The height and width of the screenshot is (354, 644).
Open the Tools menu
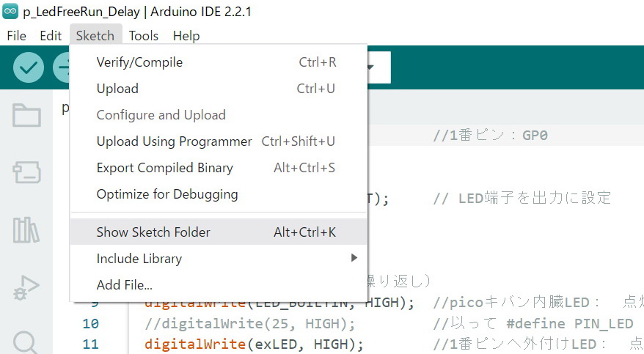point(143,36)
